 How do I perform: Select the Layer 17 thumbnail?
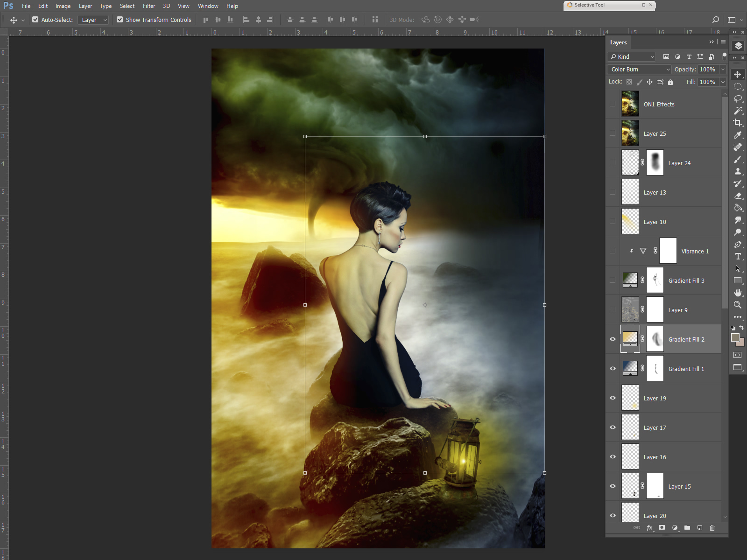[x=630, y=427]
